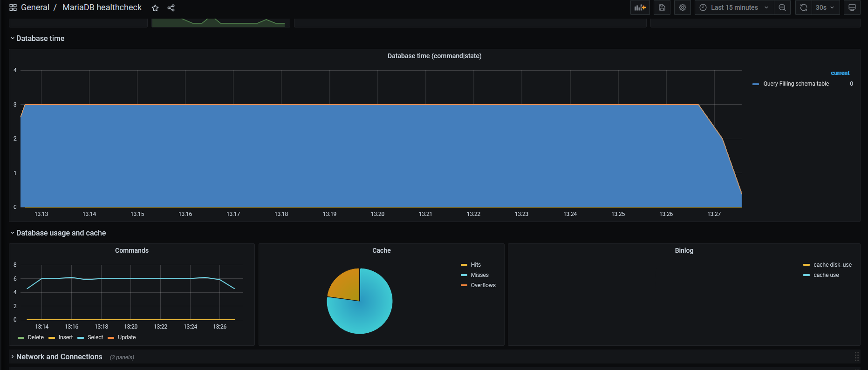Open the Commands panel title menu
Screen dimensions: 868x370
point(132,250)
